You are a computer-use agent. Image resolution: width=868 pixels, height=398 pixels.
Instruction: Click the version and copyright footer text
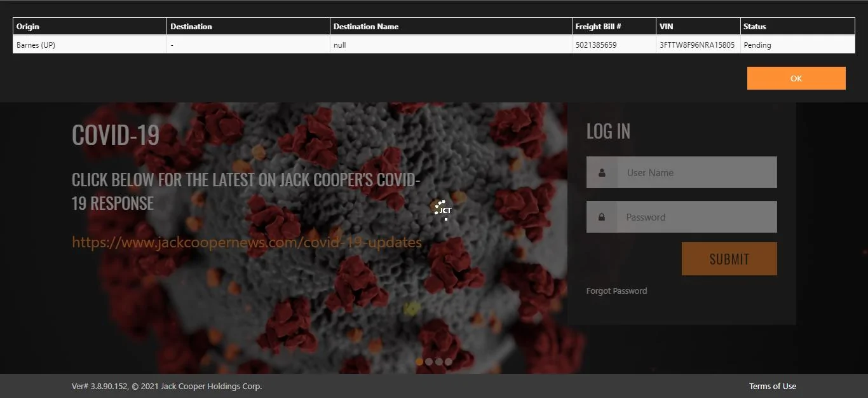coord(166,386)
